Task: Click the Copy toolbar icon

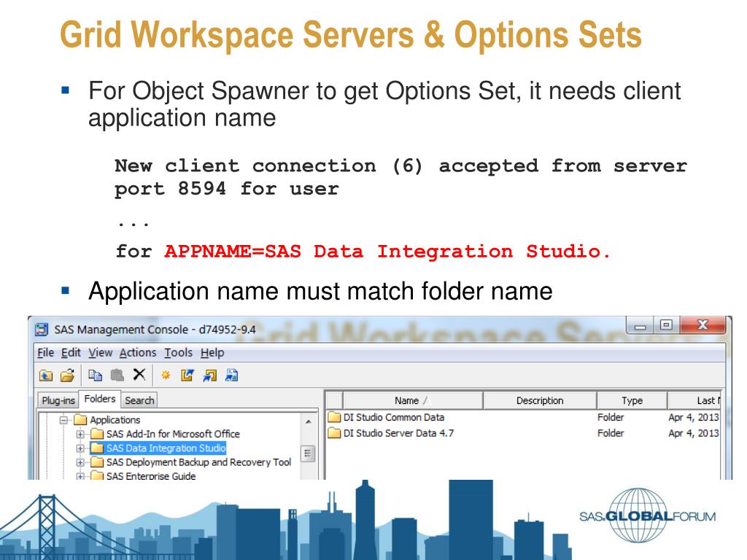Action: pyautogui.click(x=95, y=376)
